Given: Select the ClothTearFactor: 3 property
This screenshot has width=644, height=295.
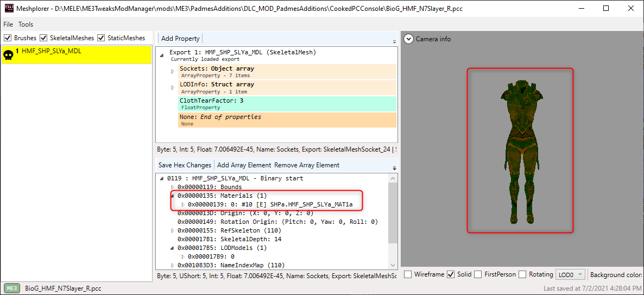Looking at the screenshot, I should (x=287, y=104).
